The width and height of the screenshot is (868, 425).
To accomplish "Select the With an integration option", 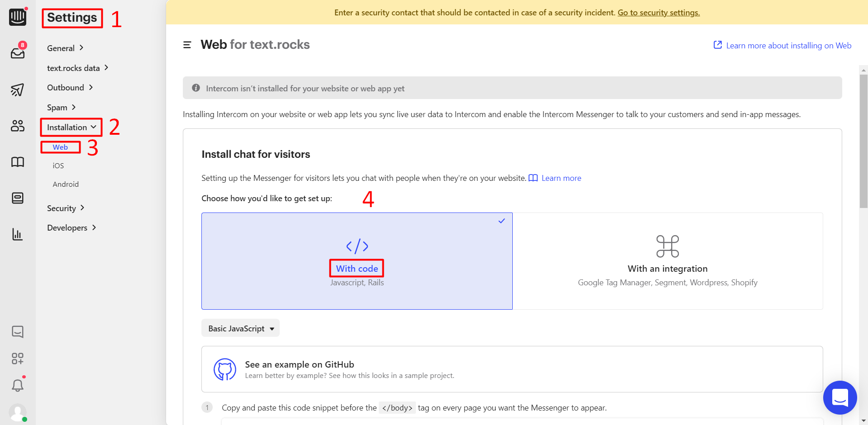I will point(668,261).
